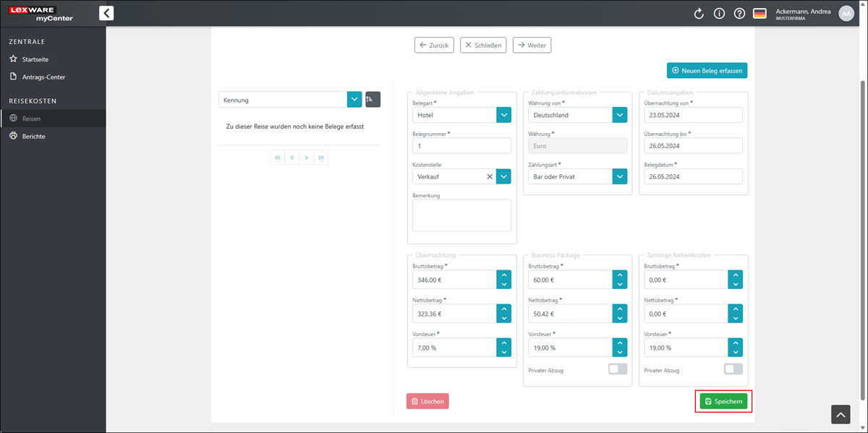This screenshot has height=433, width=868.
Task: Collapse the sidebar with the chevron button
Action: click(106, 13)
